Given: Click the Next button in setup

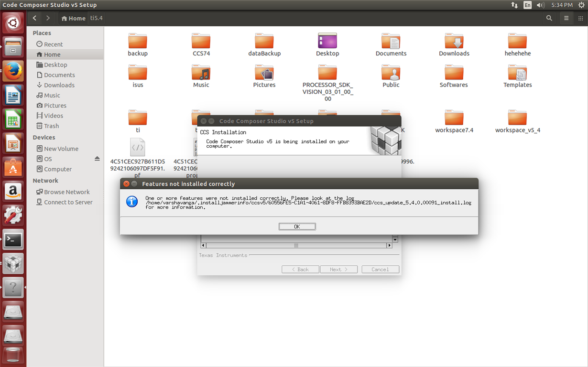Looking at the screenshot, I should pos(338,270).
